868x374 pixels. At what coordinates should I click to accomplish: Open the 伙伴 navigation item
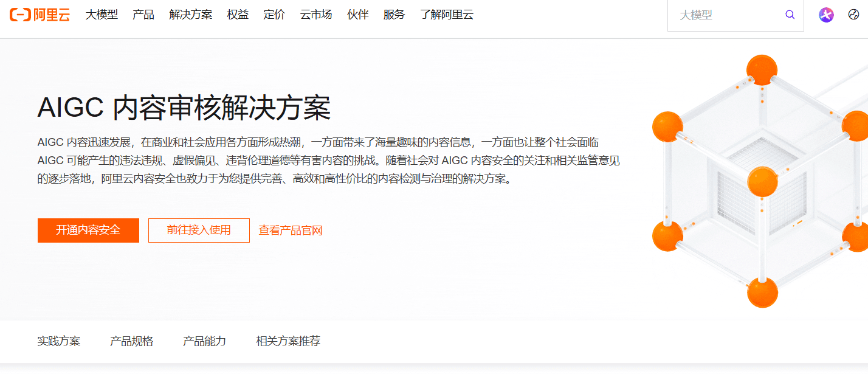pos(358,15)
